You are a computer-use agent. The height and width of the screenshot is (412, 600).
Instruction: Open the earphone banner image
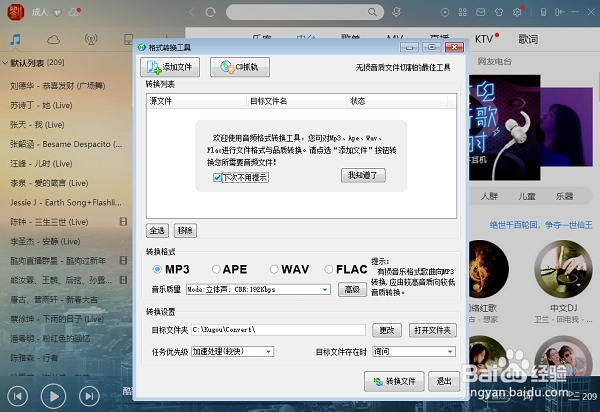click(x=505, y=127)
